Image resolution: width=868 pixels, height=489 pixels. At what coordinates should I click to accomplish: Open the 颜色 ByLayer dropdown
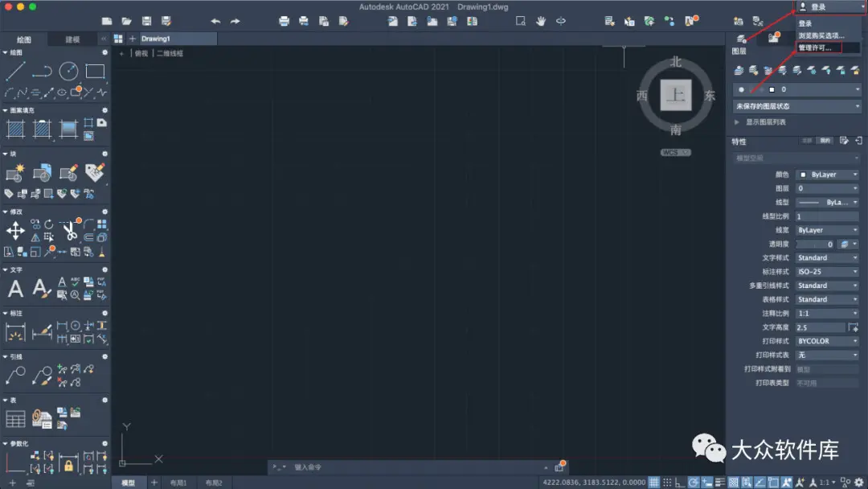coord(828,175)
